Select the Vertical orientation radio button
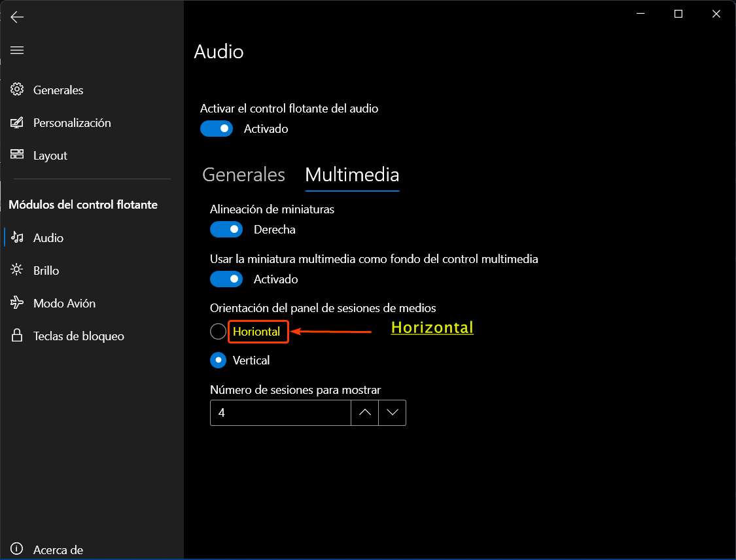This screenshot has height=560, width=736. tap(219, 360)
